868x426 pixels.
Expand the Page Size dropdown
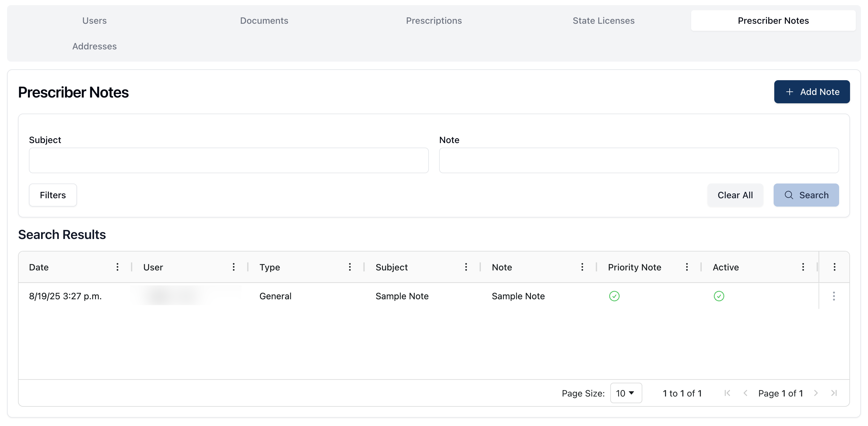[626, 393]
